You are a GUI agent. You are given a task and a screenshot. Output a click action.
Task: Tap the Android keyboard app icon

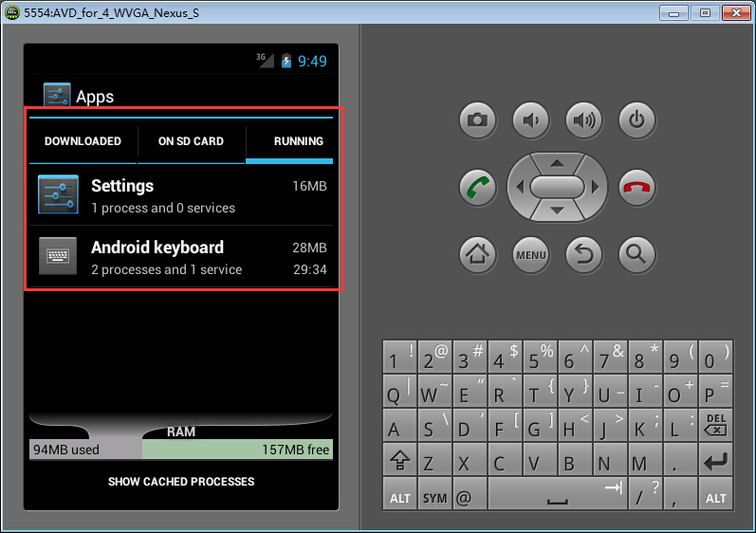click(x=58, y=256)
